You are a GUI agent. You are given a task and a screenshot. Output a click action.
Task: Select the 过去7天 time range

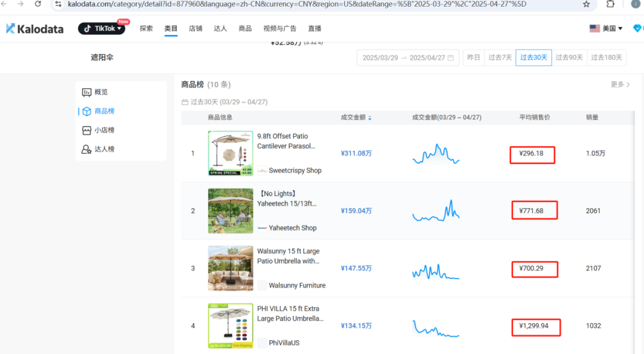point(500,57)
